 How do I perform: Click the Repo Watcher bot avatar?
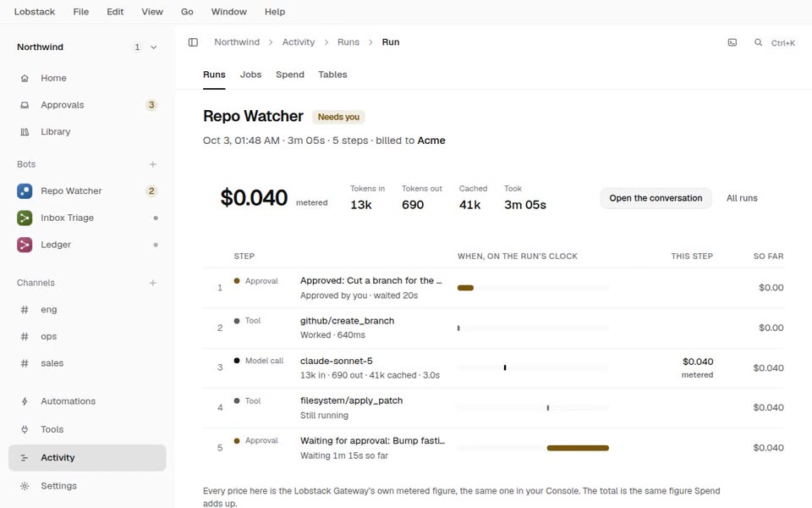(25, 191)
